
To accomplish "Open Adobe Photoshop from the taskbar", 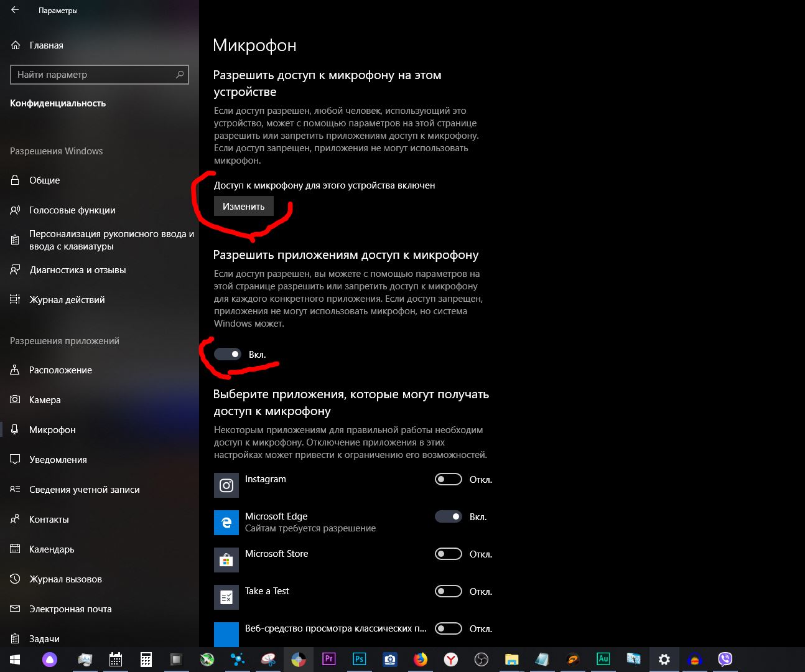I will pyautogui.click(x=359, y=659).
